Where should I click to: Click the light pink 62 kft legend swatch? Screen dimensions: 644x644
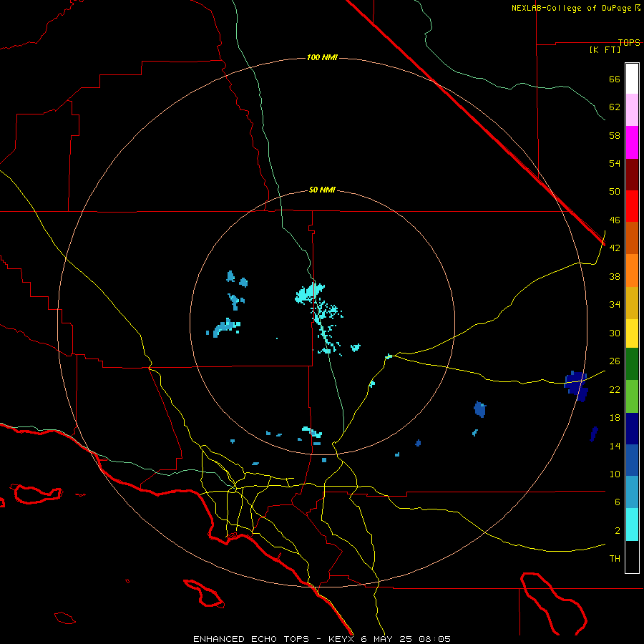[x=632, y=109]
